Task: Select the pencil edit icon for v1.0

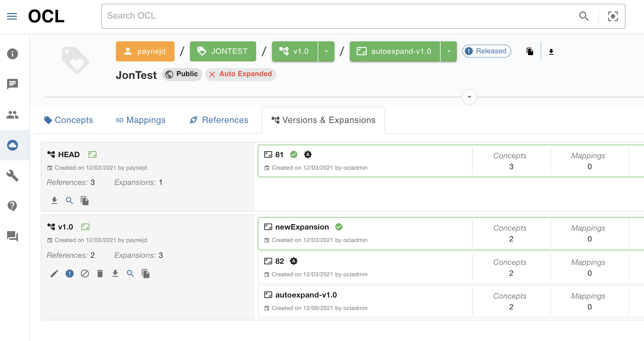Action: [x=54, y=274]
